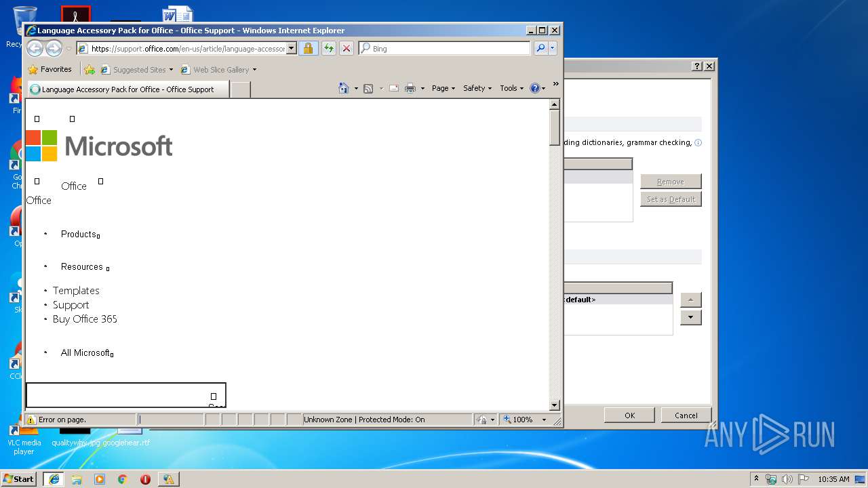Expand the address bar autocomplete dropdown

point(292,49)
